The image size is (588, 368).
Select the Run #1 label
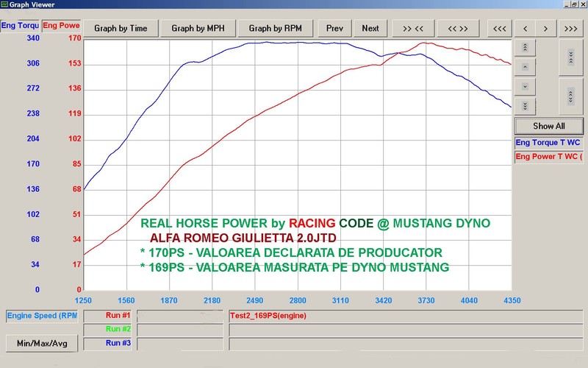click(107, 316)
